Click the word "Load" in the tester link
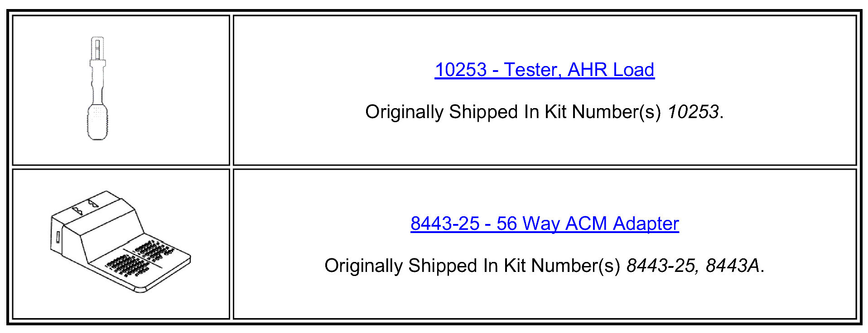The height and width of the screenshot is (333, 868). click(633, 70)
